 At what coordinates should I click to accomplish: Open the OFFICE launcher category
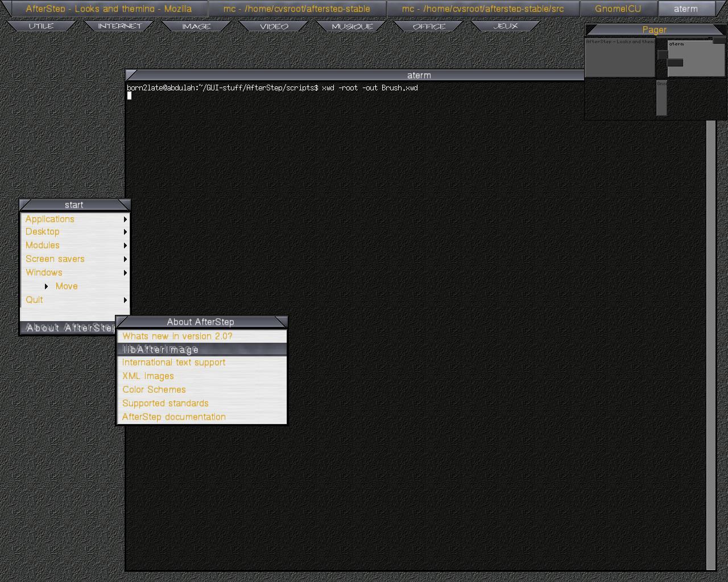pos(429,26)
